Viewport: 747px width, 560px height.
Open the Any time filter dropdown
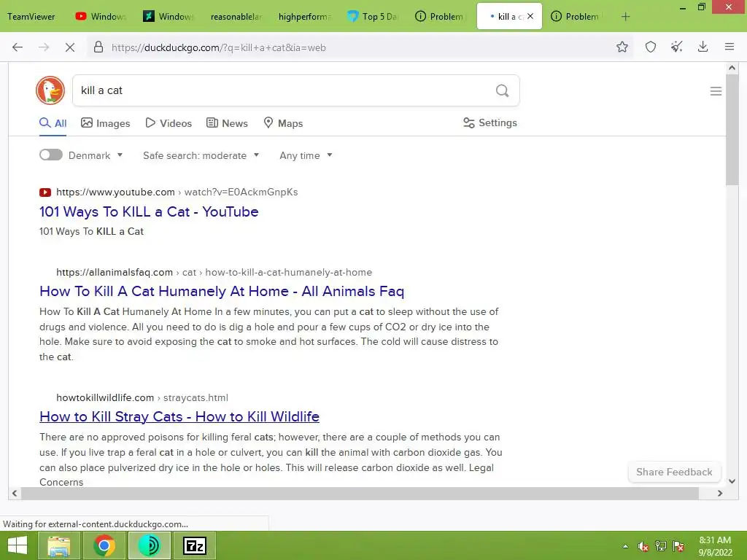(x=306, y=155)
